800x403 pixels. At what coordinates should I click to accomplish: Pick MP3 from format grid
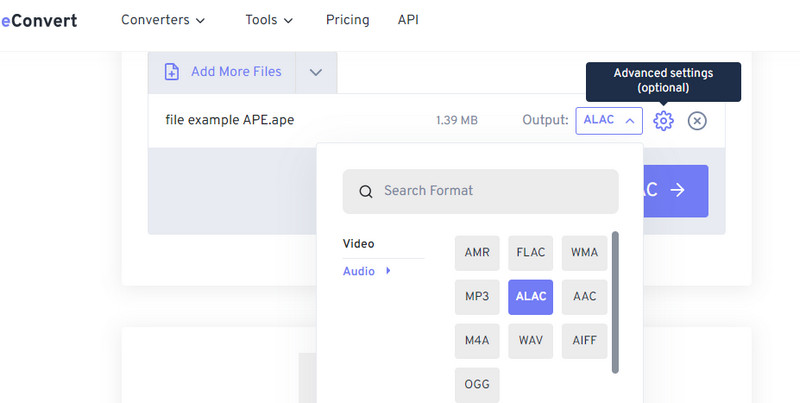coord(477,297)
